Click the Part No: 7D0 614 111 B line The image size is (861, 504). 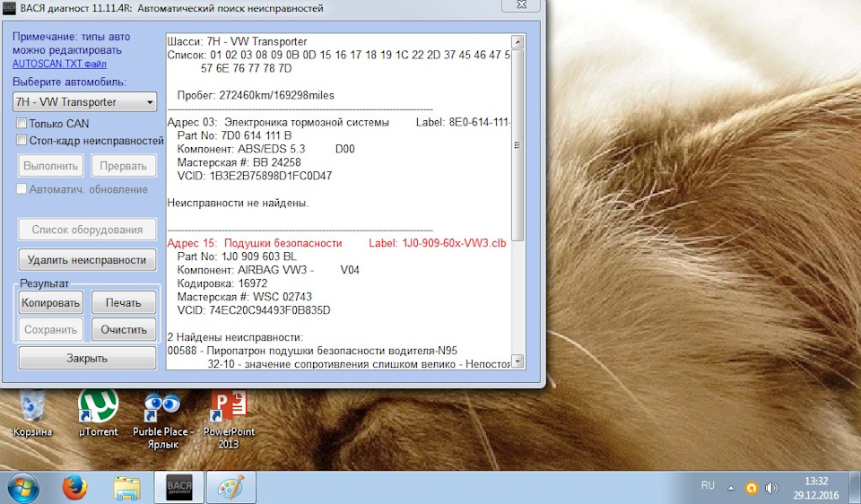tap(234, 135)
